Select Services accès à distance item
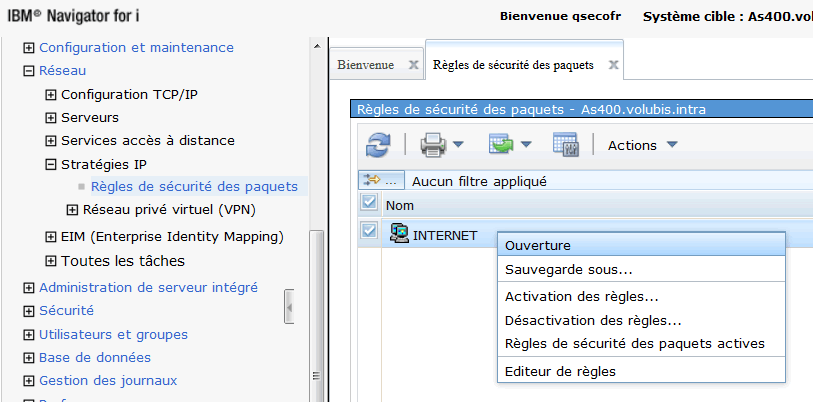Viewport: 813px width, 402px height. pos(148,140)
